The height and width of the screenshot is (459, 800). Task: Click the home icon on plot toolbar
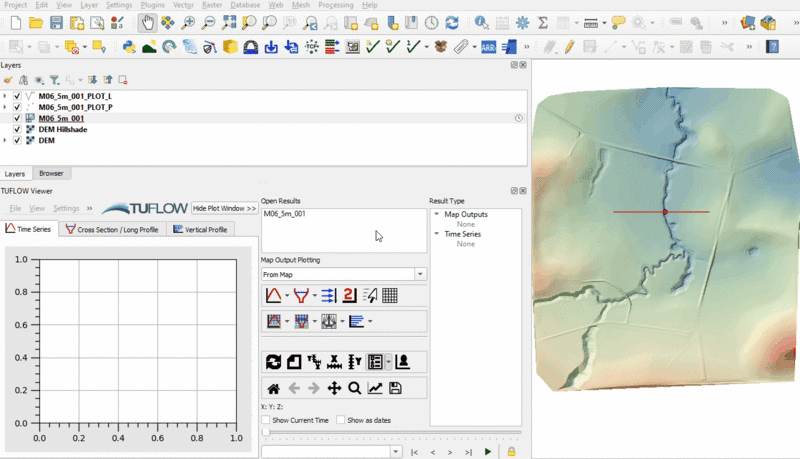[x=273, y=388]
